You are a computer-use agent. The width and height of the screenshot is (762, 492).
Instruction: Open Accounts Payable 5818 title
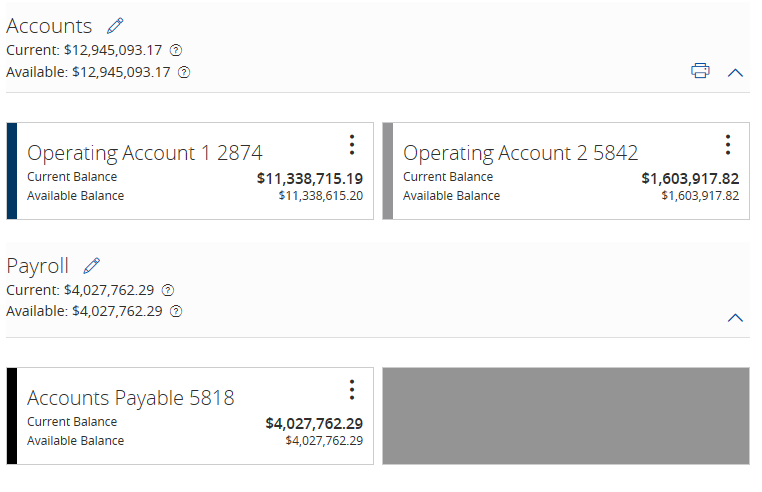tap(131, 398)
